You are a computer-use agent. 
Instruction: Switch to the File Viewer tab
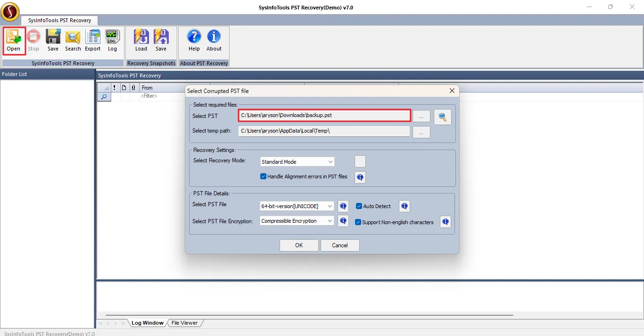pos(184,323)
